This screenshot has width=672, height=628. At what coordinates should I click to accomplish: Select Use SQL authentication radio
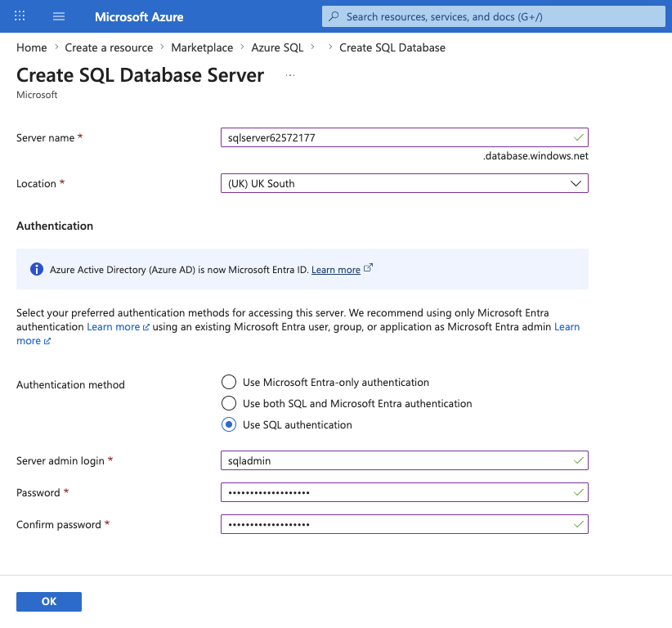(x=229, y=425)
